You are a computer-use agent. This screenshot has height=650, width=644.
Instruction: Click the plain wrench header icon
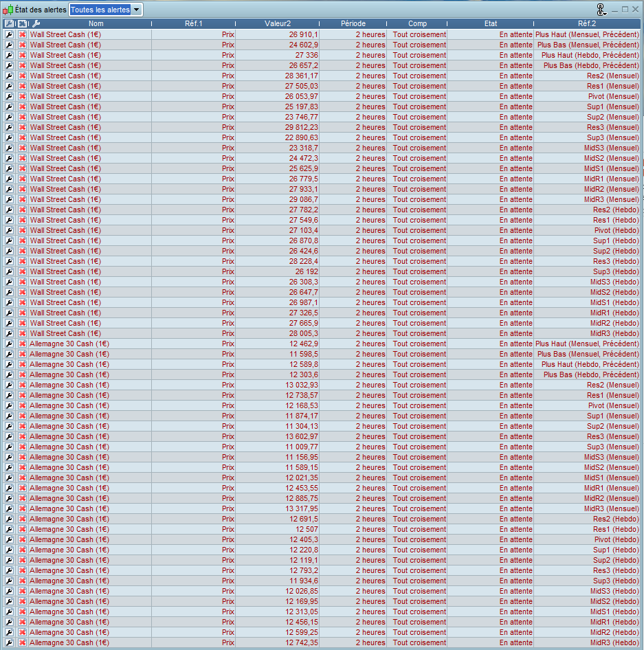tap(36, 23)
